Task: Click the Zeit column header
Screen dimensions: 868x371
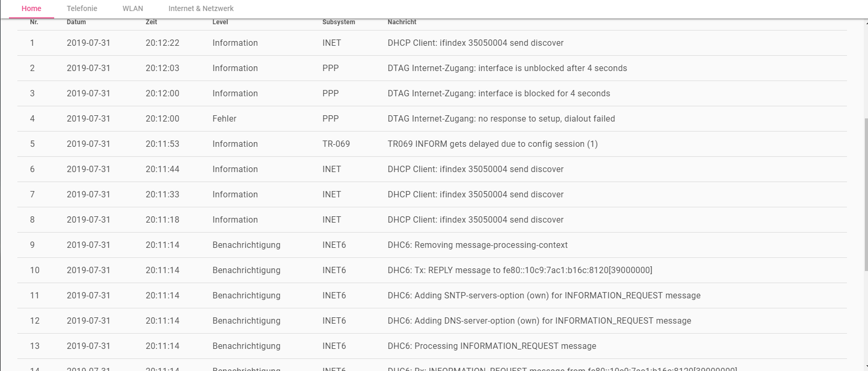Action: (152, 22)
